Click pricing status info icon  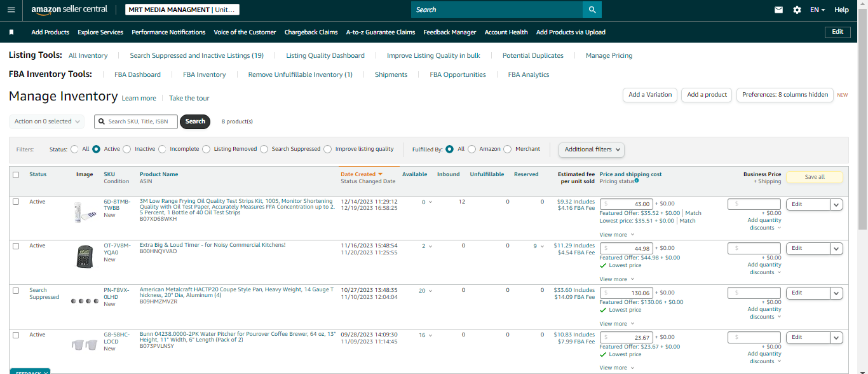pos(637,181)
